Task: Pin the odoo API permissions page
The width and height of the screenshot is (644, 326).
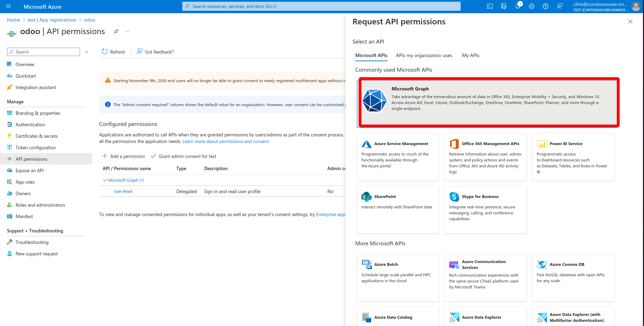Action: (x=116, y=31)
